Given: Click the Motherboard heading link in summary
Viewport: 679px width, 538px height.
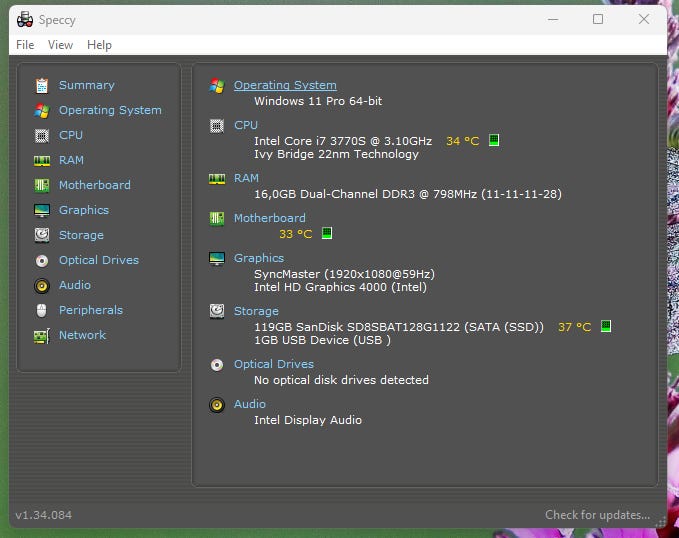Looking at the screenshot, I should coord(269,218).
